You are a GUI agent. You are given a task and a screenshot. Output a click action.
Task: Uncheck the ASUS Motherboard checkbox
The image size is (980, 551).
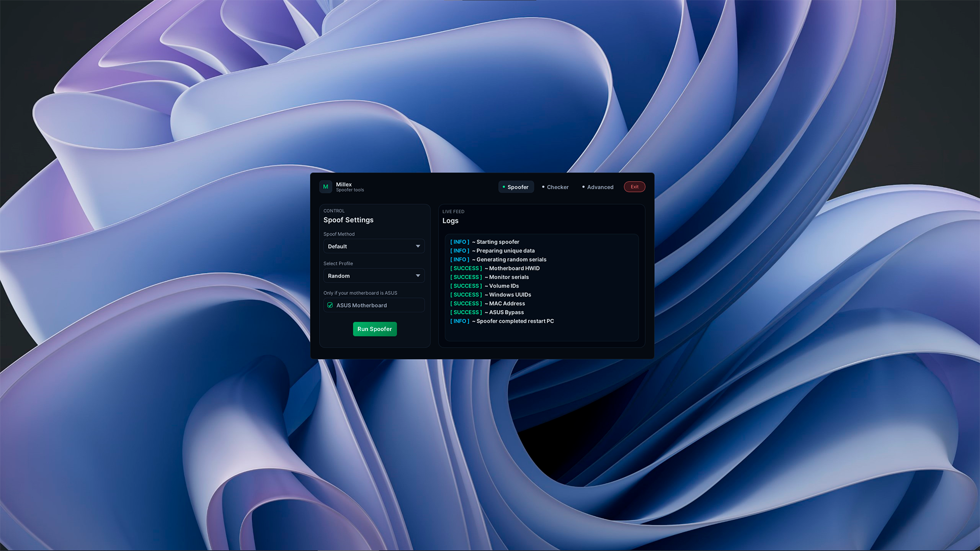pos(330,306)
